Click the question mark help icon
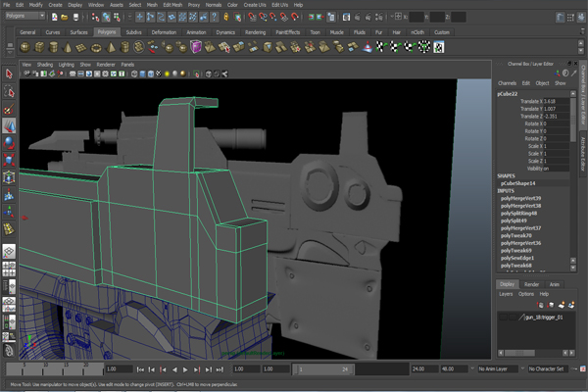588x392 pixels. pos(214,17)
